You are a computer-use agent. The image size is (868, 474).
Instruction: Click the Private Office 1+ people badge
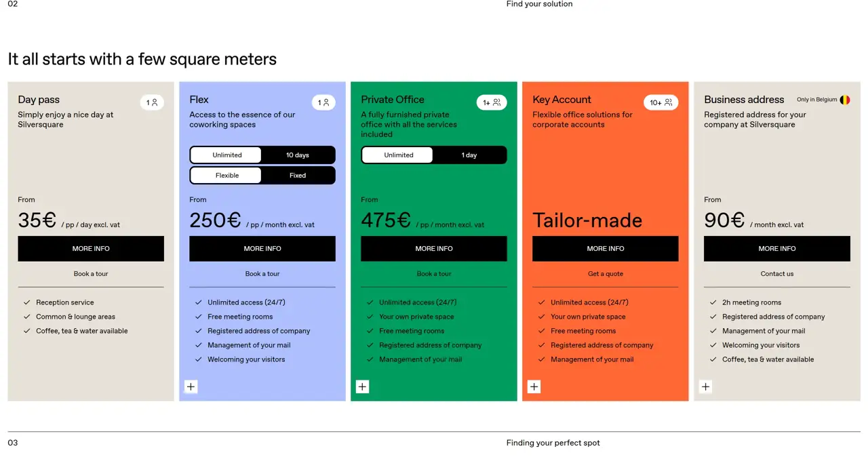[492, 103]
